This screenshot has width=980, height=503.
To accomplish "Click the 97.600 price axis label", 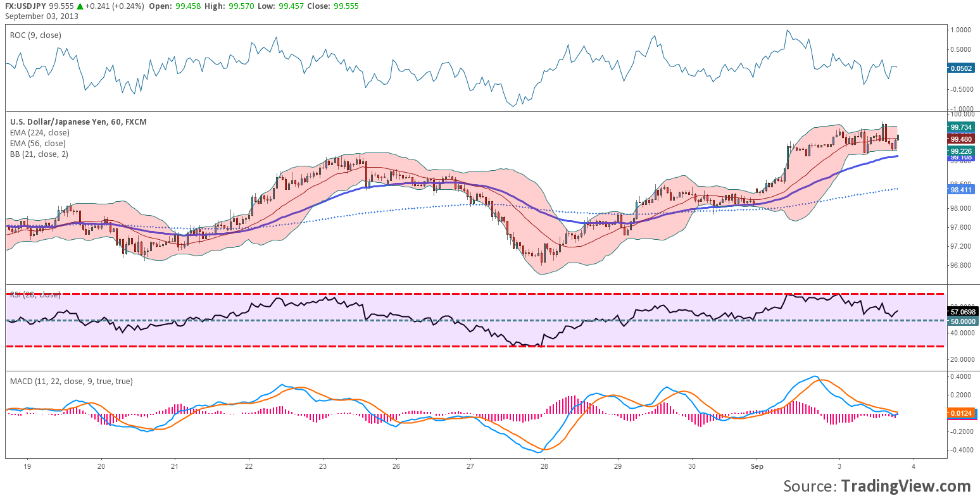I will pyautogui.click(x=961, y=227).
